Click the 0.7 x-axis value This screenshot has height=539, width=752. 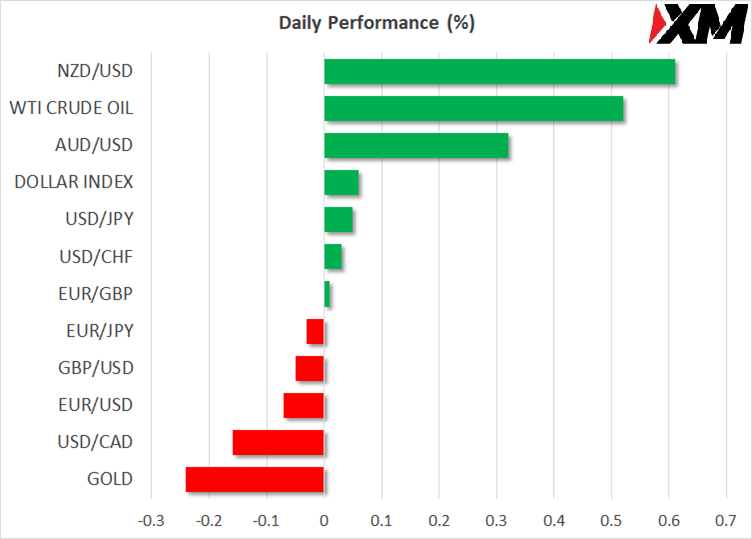(726, 521)
